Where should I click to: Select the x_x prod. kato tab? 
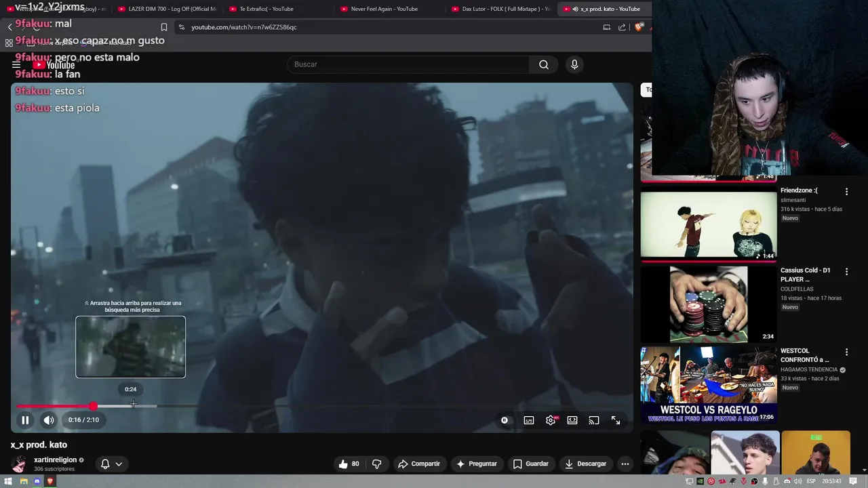[604, 9]
